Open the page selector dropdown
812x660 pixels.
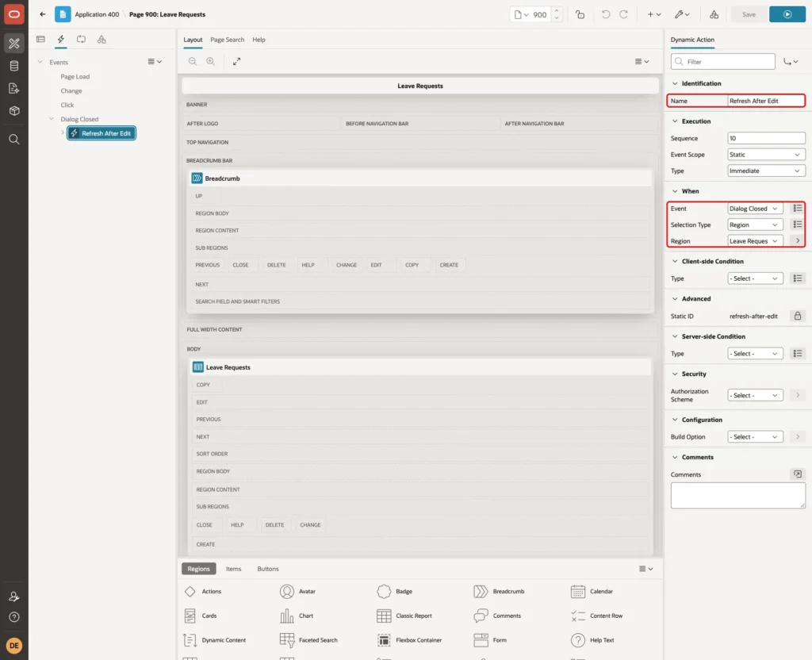click(522, 14)
